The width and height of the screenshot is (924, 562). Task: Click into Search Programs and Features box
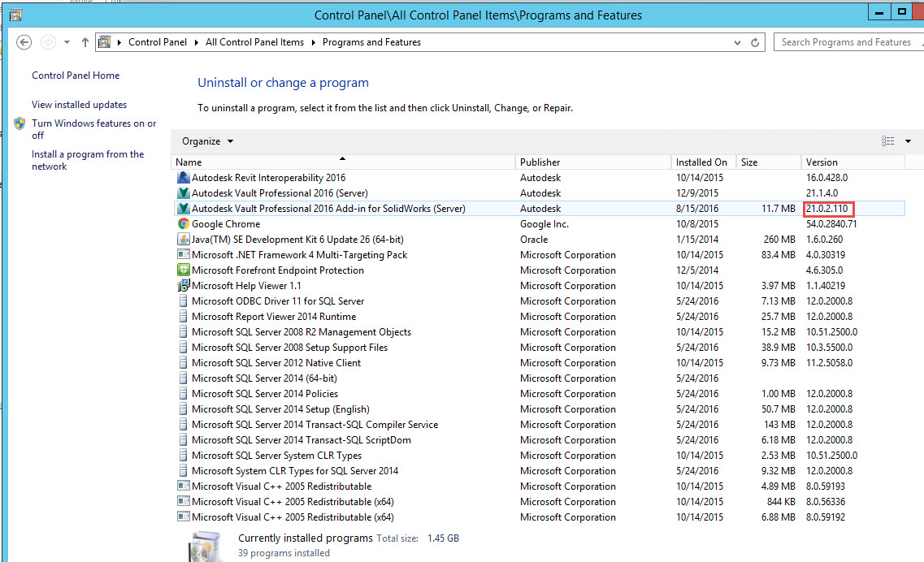click(848, 42)
